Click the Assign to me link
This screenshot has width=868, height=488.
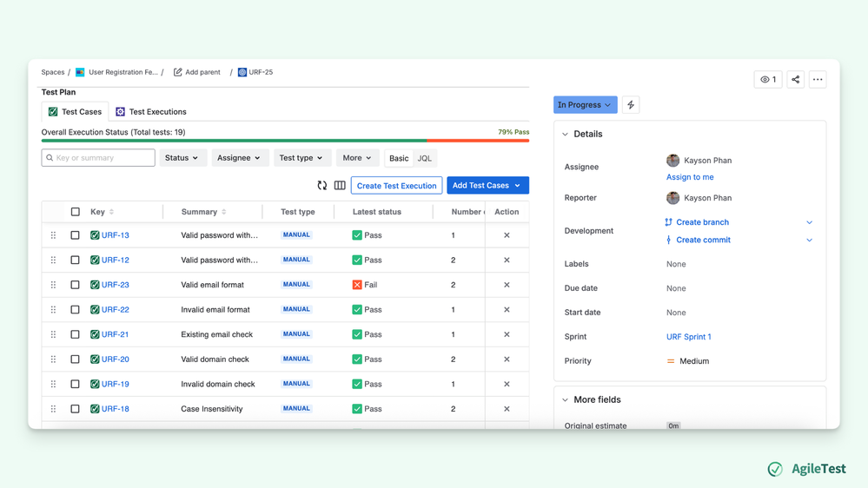[x=690, y=177]
